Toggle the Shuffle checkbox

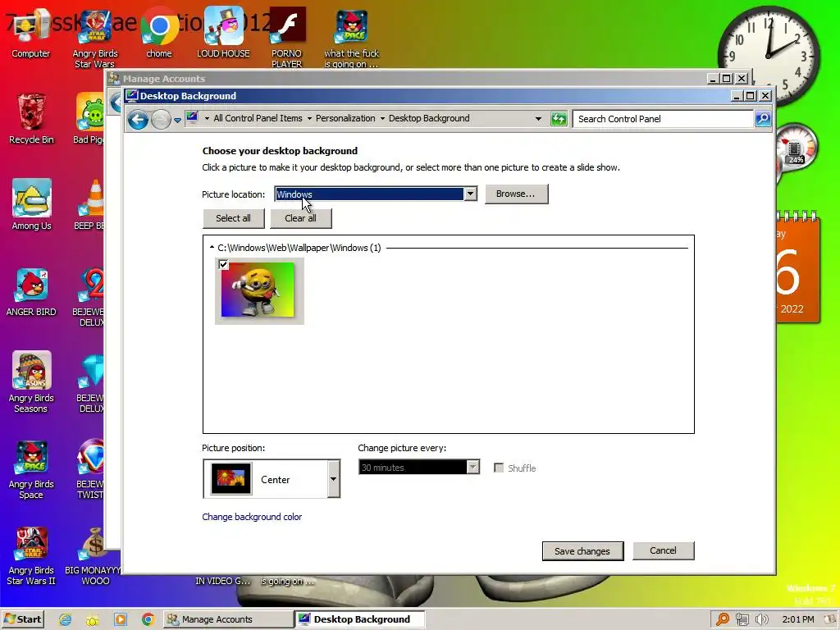point(499,468)
